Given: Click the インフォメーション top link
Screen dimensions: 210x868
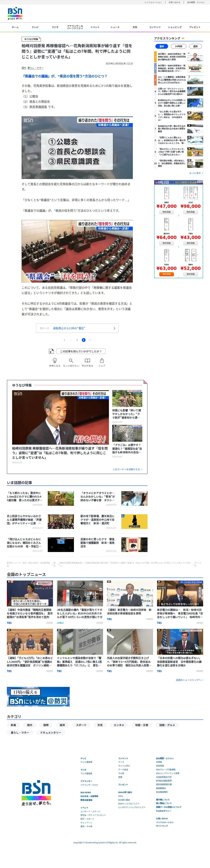Looking at the screenshot, I should click(x=153, y=2).
